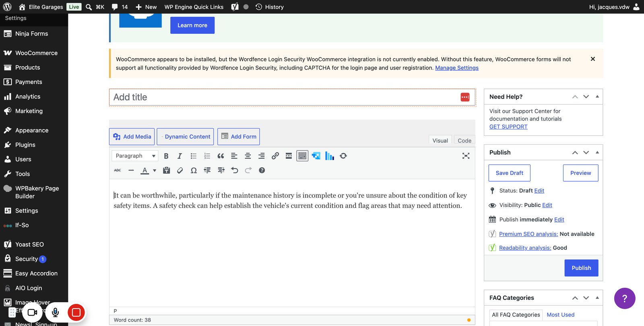This screenshot has height=326, width=644.
Task: Center align the text
Action: pos(248,156)
